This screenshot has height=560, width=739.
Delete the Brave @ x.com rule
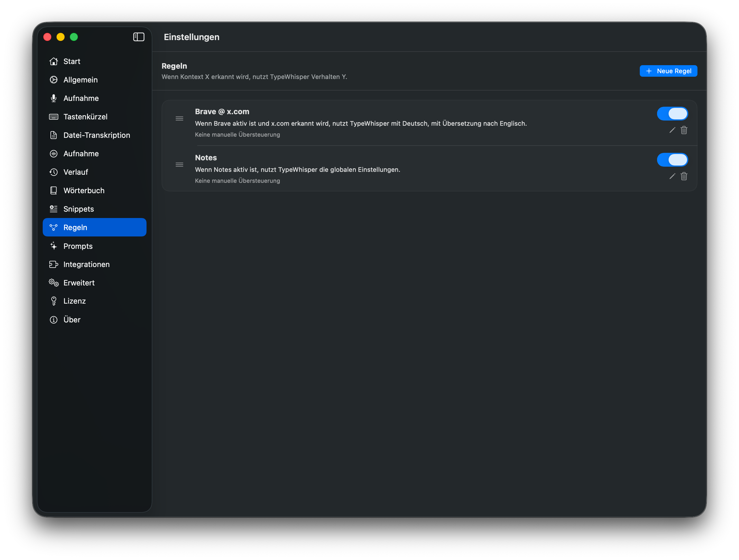pos(684,130)
